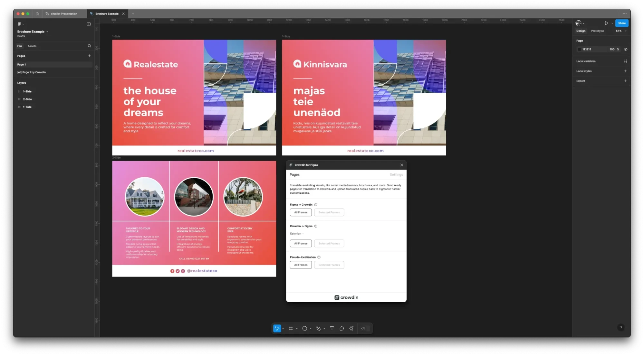Open the Actions sparkle tool
The width and height of the screenshot is (644, 355).
click(351, 328)
